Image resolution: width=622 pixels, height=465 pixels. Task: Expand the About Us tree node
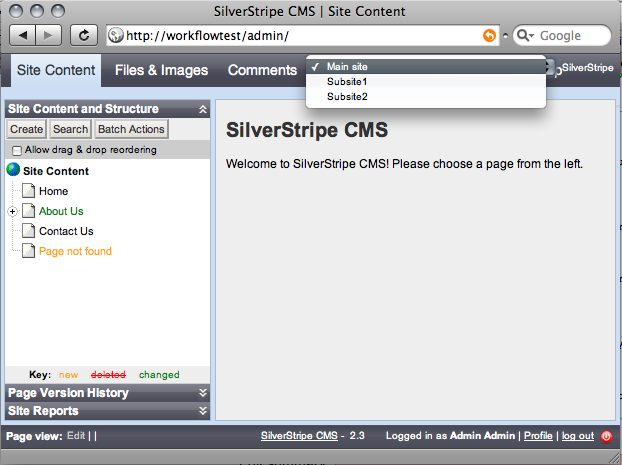pyautogui.click(x=12, y=211)
